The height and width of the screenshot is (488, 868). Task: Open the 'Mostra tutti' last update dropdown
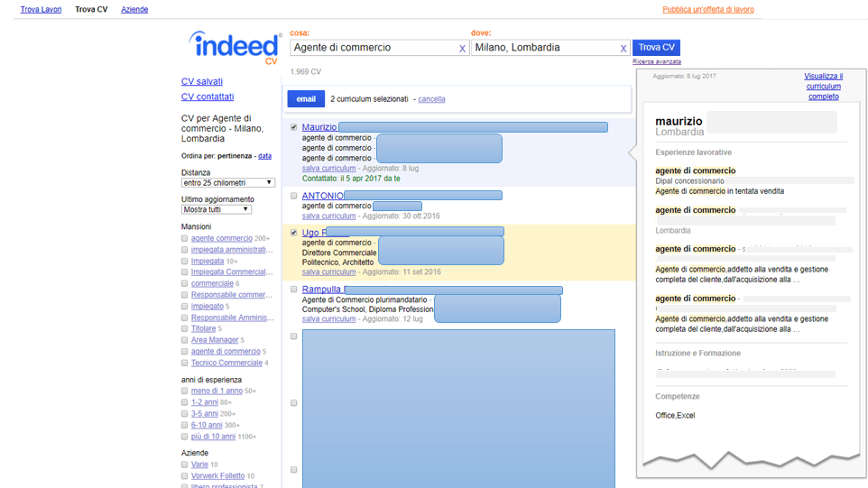coord(216,209)
